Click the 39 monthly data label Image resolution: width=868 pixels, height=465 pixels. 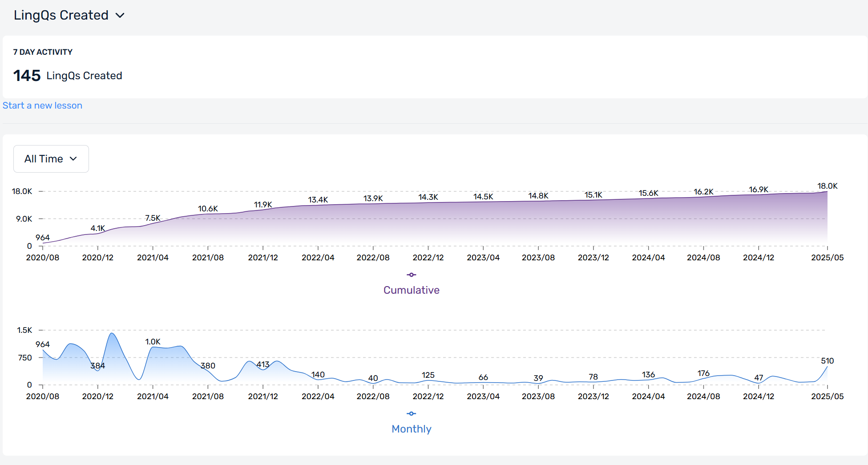[538, 378]
